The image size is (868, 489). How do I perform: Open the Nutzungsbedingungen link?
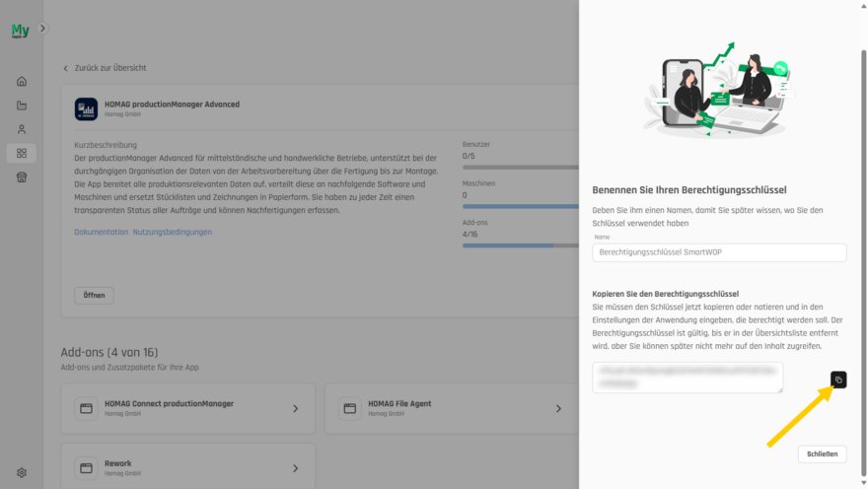tap(173, 232)
